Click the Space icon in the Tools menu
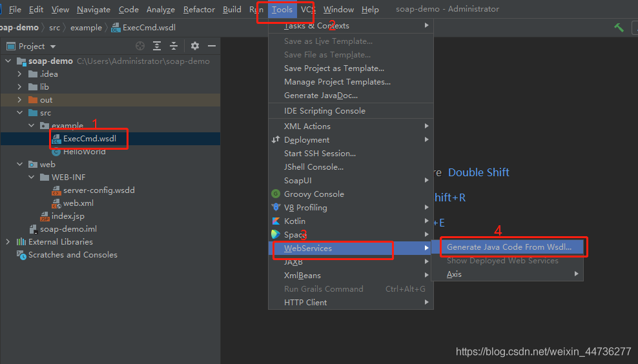 point(276,234)
